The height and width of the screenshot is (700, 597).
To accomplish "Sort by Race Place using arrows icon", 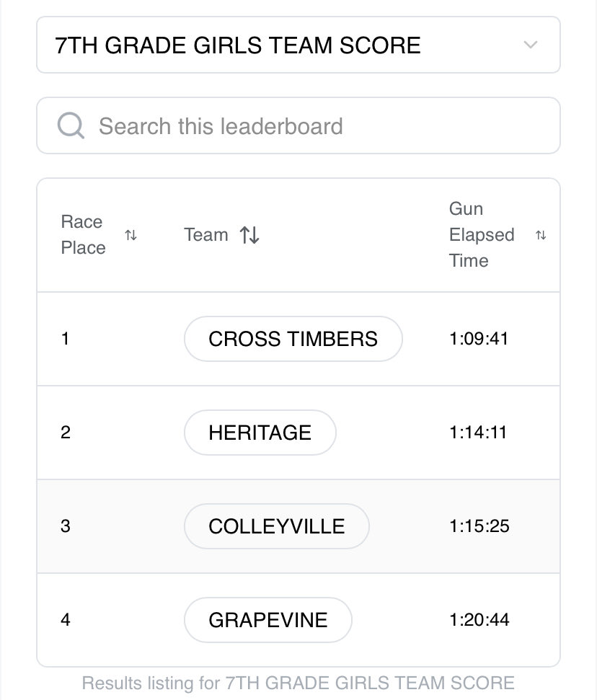I will [131, 235].
